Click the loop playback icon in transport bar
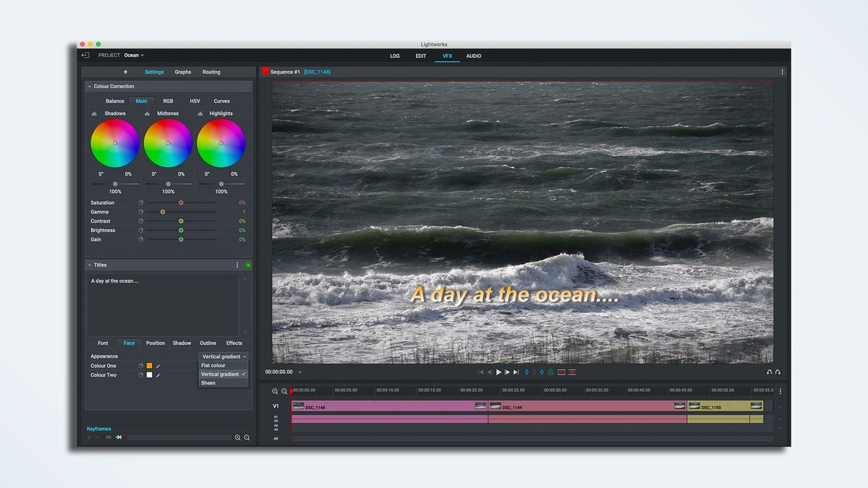The width and height of the screenshot is (868, 488). click(x=769, y=371)
